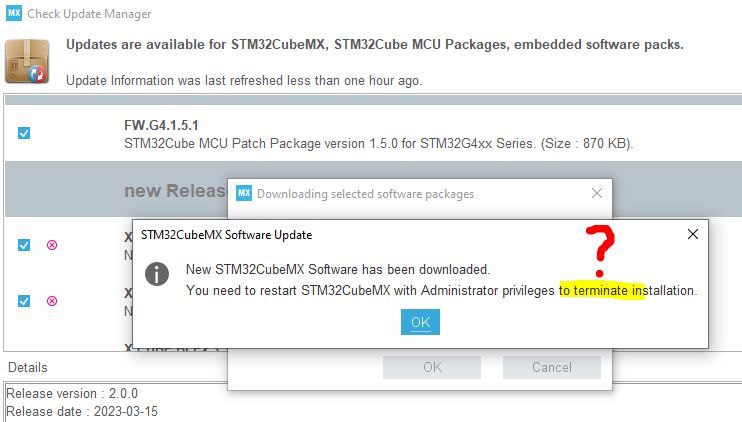Click the upper red circled X status icon
Screen dimensions: 742x422
pos(52,245)
